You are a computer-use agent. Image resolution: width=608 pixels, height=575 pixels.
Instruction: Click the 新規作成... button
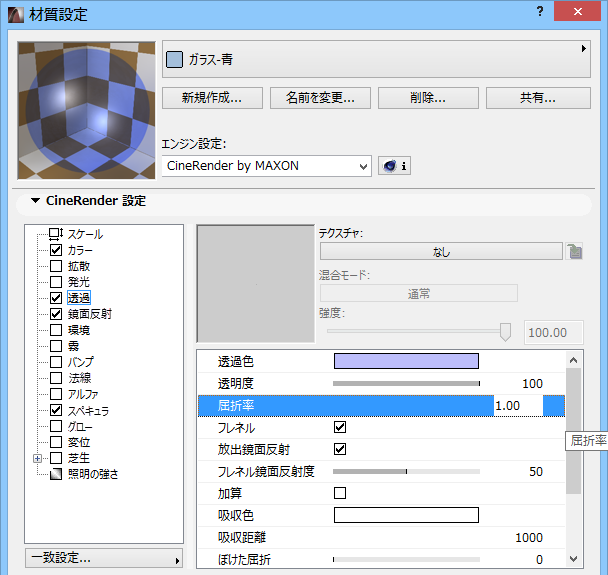pos(212,98)
